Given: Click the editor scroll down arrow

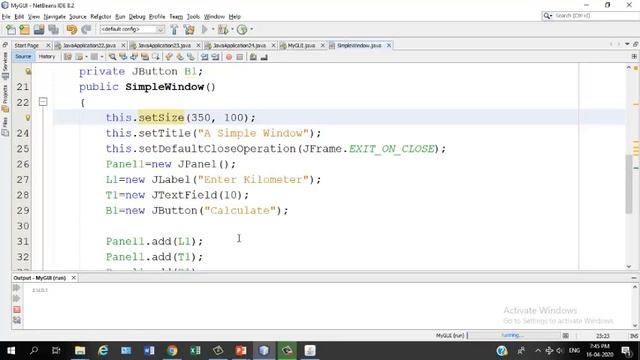Looking at the screenshot, I should tap(629, 267).
